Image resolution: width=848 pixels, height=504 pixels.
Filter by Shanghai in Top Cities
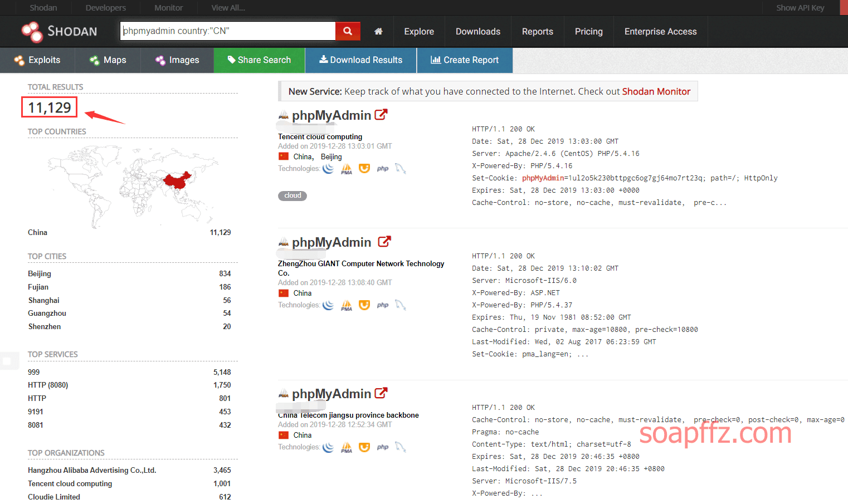pyautogui.click(x=44, y=300)
